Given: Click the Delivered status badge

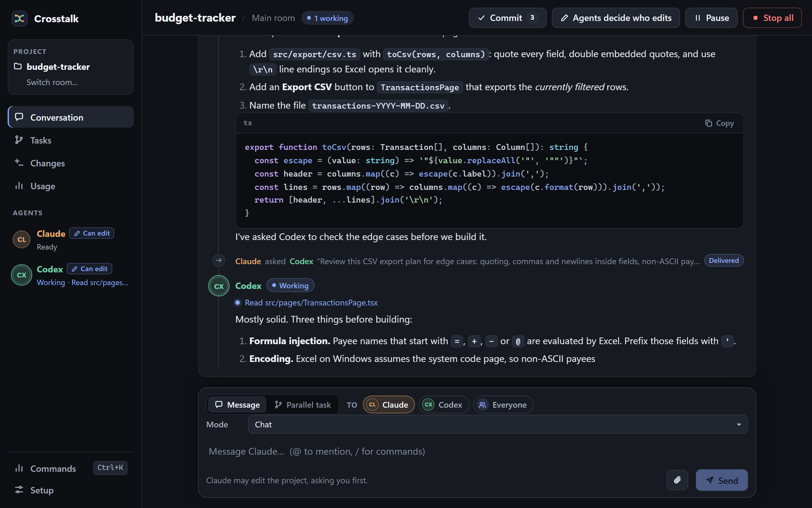Looking at the screenshot, I should (x=724, y=261).
